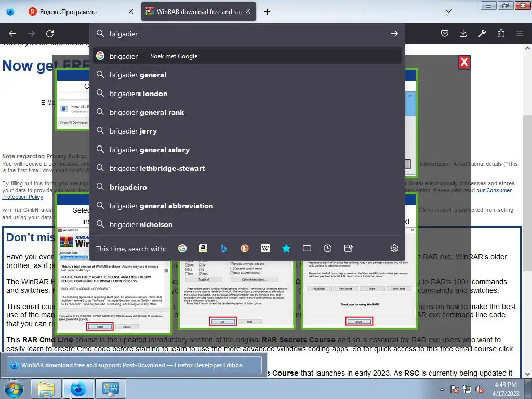Select the WinRAR download tab

(x=198, y=11)
